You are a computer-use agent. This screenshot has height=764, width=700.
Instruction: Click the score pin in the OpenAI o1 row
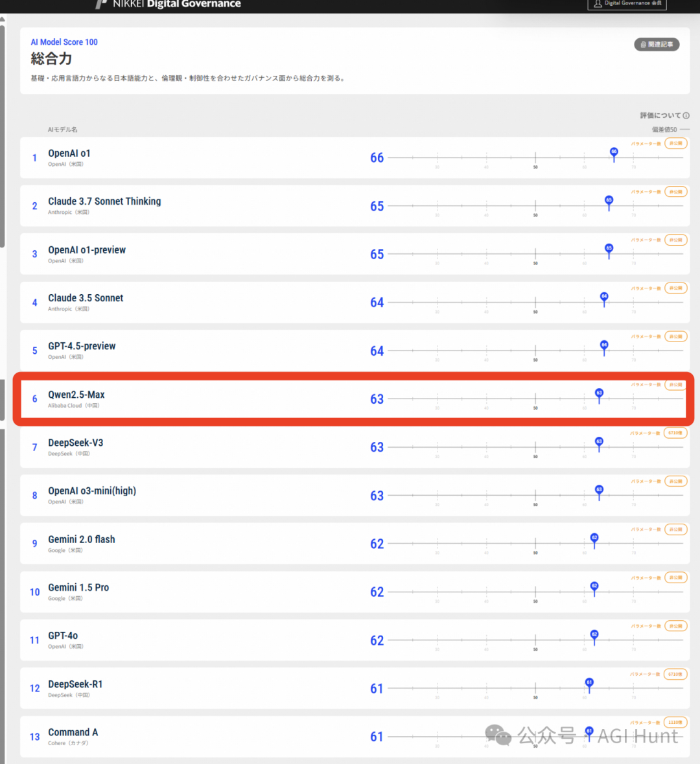[614, 154]
